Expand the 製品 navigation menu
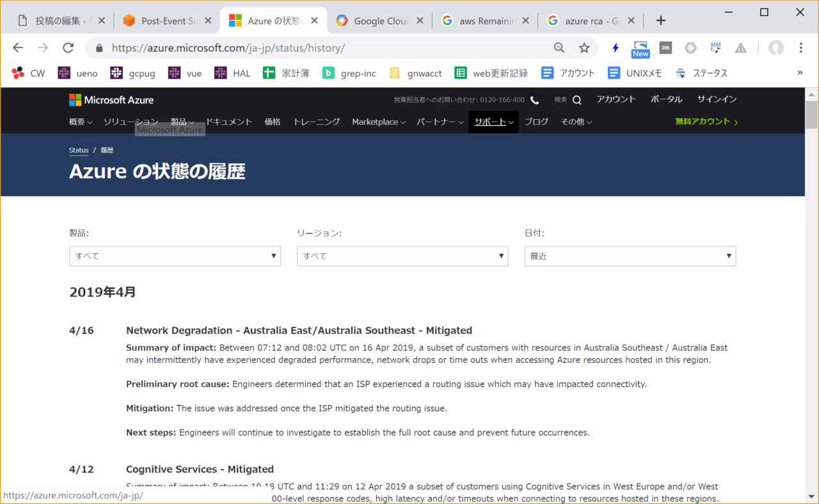This screenshot has height=504, width=819. pyautogui.click(x=182, y=122)
